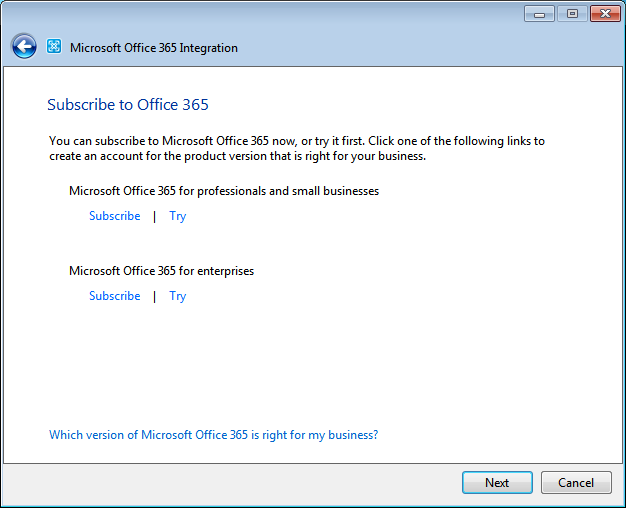Try Office 365 for enterprises
This screenshot has height=508, width=626.
(177, 296)
